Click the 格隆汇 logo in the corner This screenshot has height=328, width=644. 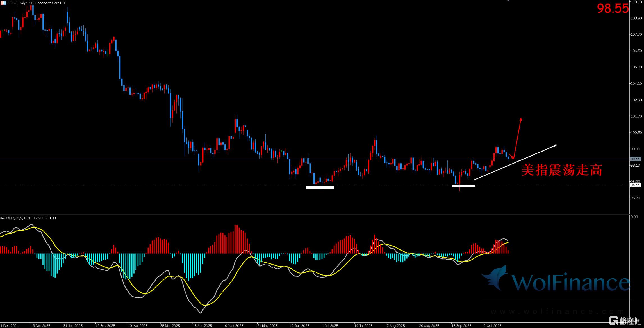point(625,320)
